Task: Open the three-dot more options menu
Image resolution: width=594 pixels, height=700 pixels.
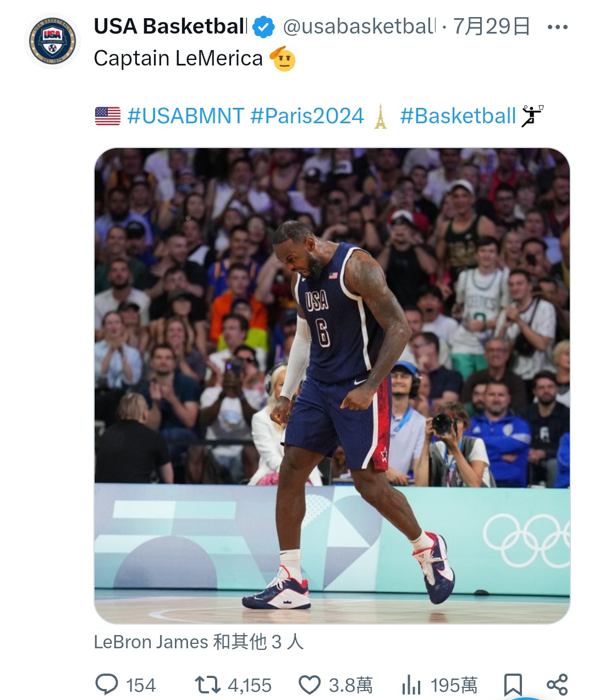Action: click(x=557, y=27)
